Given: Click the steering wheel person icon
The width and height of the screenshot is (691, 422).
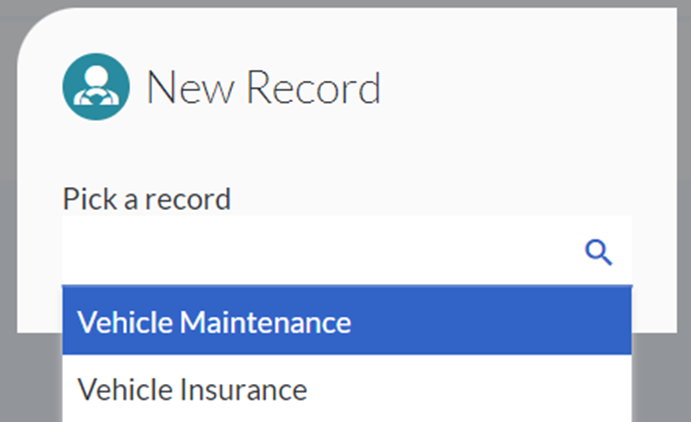Looking at the screenshot, I should point(96,87).
